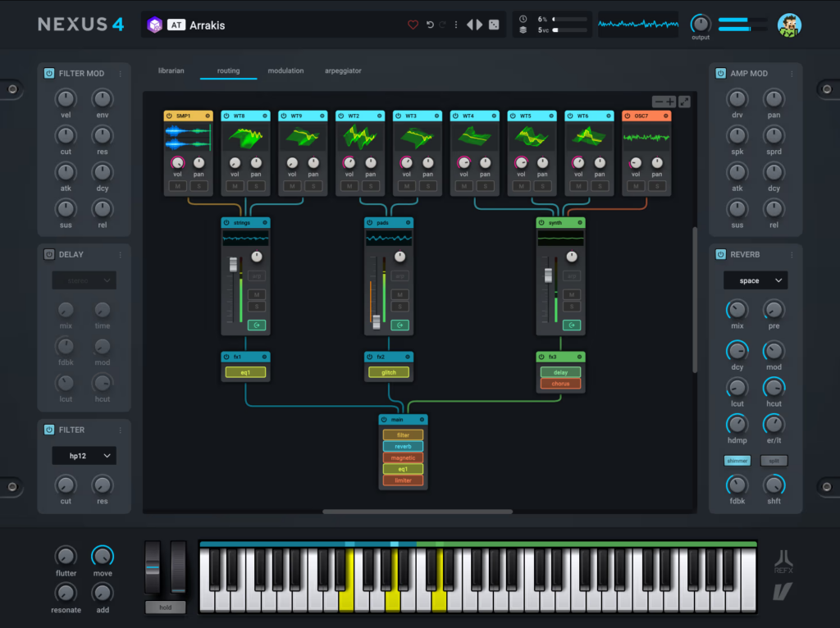
Task: Switch to the modulation tab
Action: tap(285, 71)
